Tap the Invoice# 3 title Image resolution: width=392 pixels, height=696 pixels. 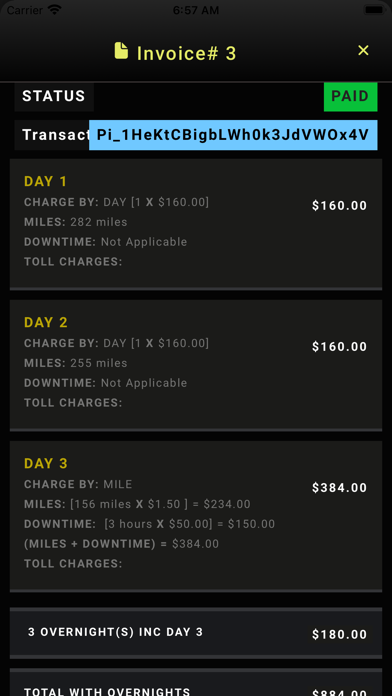186,53
